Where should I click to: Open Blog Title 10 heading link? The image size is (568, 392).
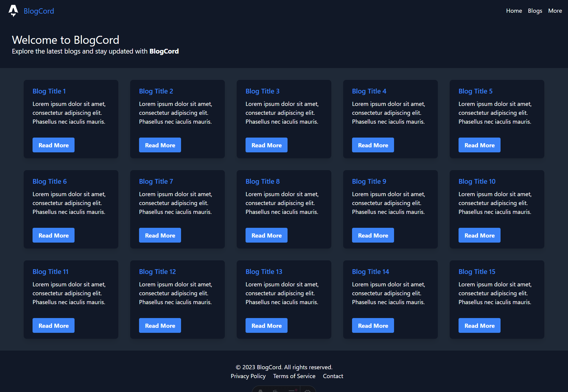click(477, 181)
